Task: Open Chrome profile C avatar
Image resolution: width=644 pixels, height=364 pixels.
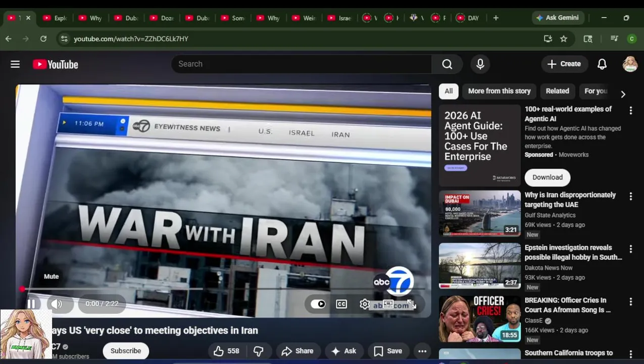Action: click(x=631, y=38)
